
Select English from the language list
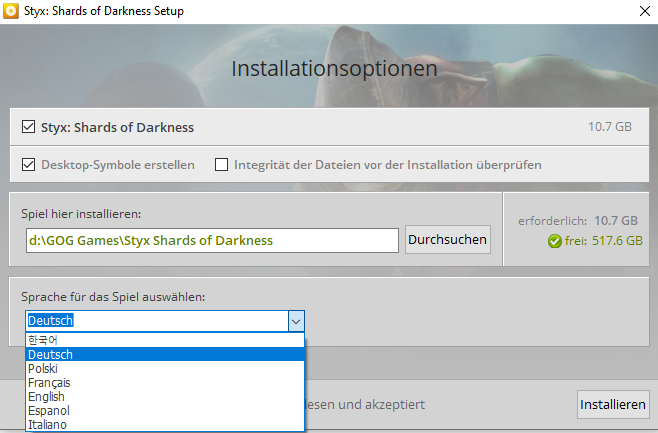(x=165, y=396)
